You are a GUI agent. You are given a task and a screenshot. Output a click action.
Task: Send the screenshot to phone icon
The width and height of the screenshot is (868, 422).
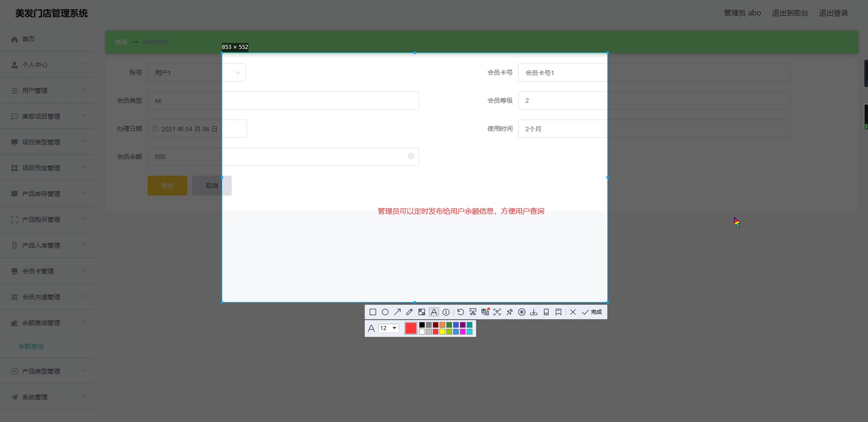tap(546, 312)
